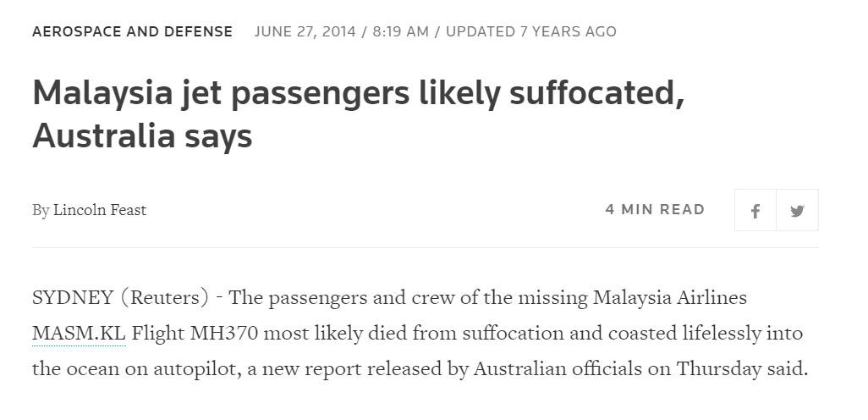Share the article on Twitter

click(x=797, y=211)
